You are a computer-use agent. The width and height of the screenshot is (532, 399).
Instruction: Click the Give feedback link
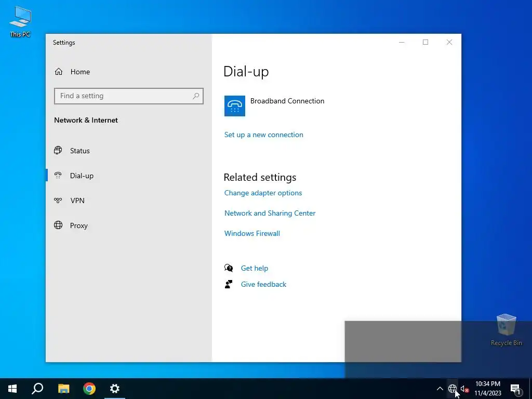click(x=263, y=284)
